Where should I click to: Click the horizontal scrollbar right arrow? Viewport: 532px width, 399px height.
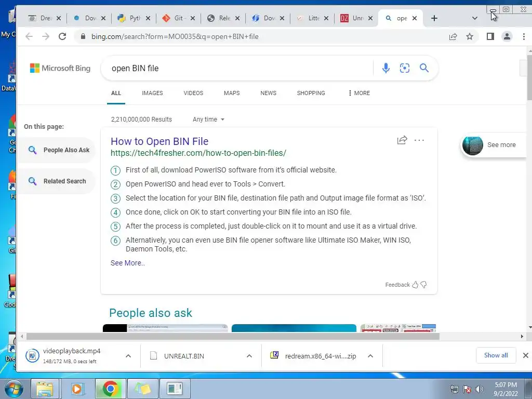[522, 336]
